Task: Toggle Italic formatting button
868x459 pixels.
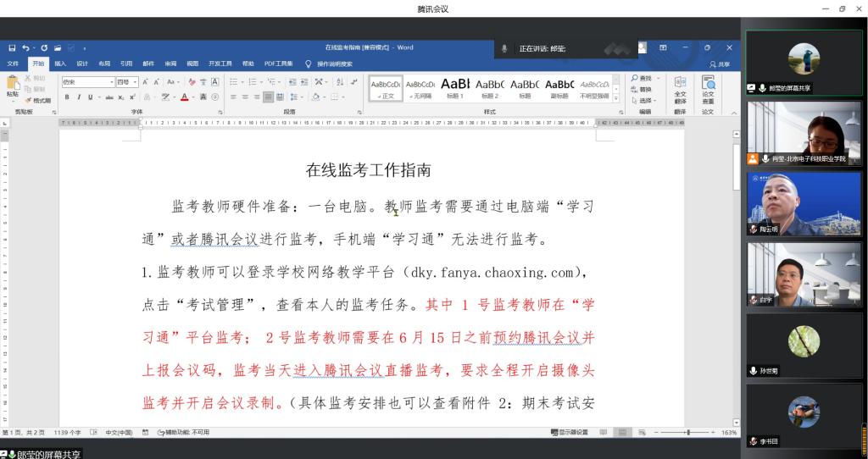Action: (78, 97)
